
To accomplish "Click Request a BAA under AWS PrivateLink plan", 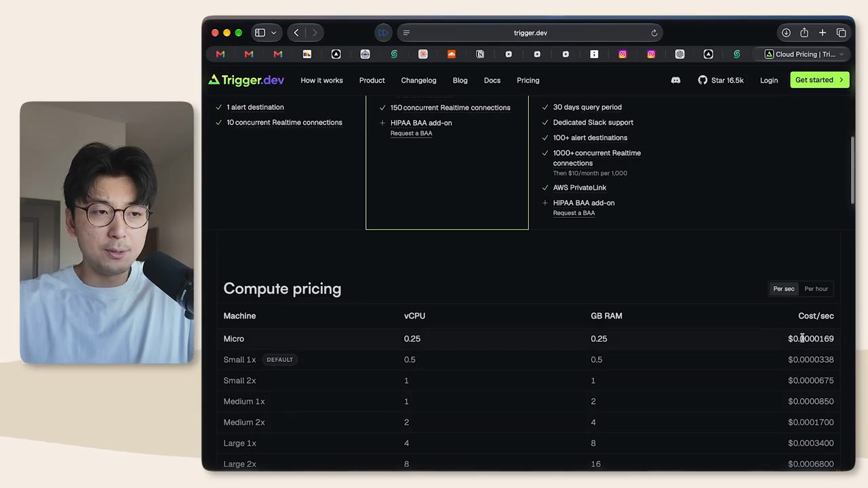I will 574,213.
